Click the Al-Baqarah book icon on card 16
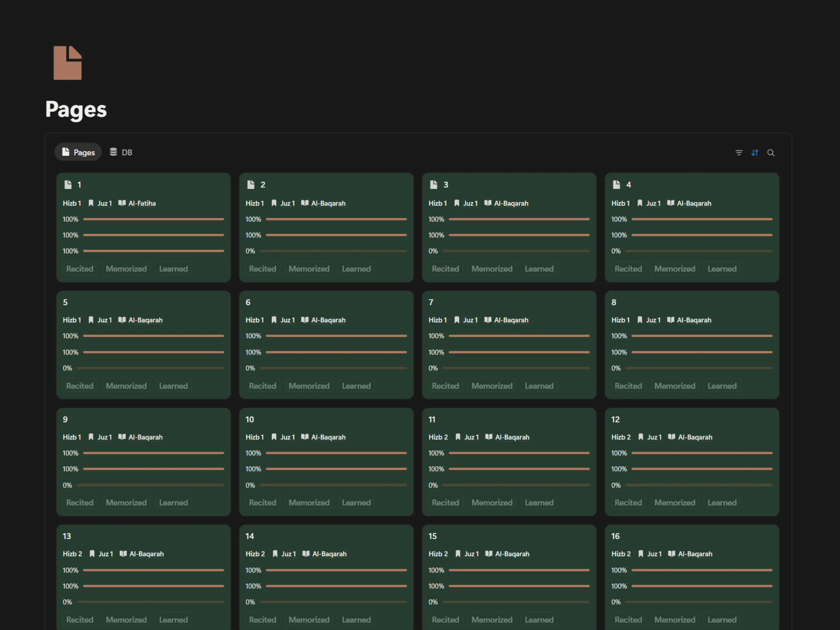Viewport: 840px width, 630px height. [x=671, y=554]
